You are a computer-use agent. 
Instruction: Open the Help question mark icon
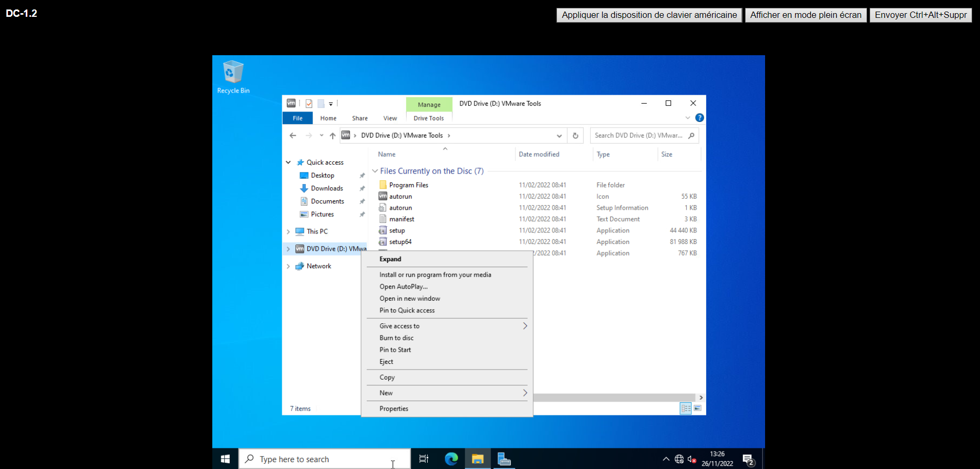[x=699, y=118]
